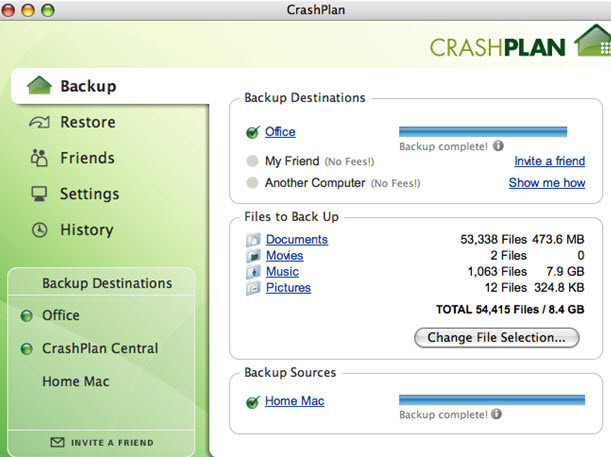Image resolution: width=611 pixels, height=457 pixels.
Task: Click the Music folder icon
Action: [x=253, y=272]
